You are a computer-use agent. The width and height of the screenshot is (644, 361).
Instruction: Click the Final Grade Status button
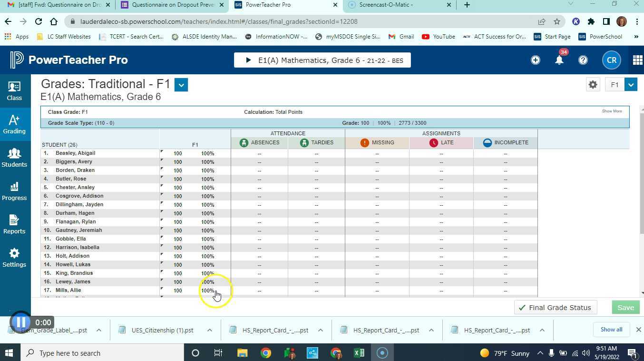555,307
